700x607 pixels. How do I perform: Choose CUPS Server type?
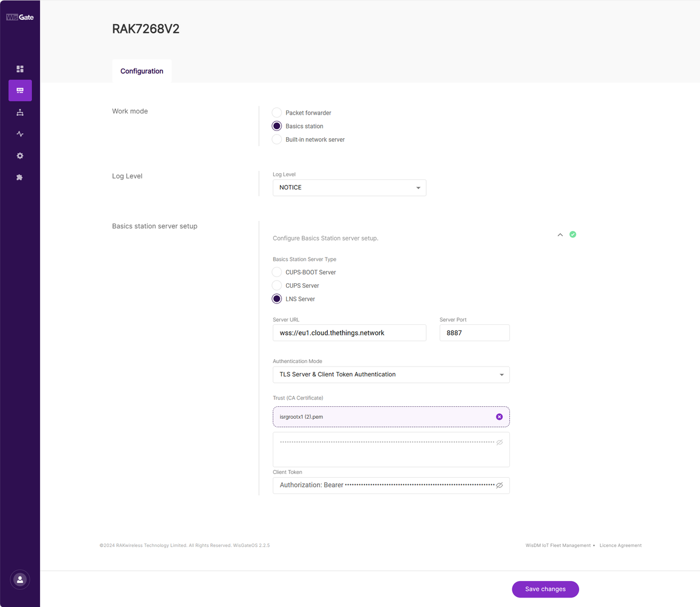277,286
